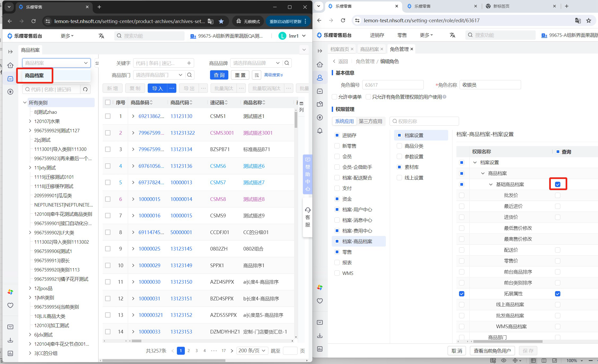Viewport: 598px width, 364px height.
Task: Click the plus icon in 关键字 field
Action: 189,63
